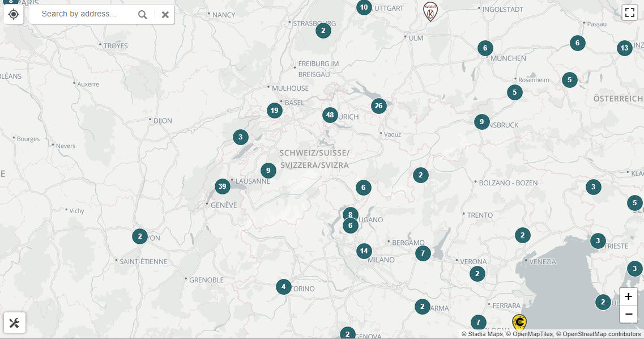The height and width of the screenshot is (339, 644).
Task: Expand the 39 cluster near Lausanne
Action: [x=222, y=187]
